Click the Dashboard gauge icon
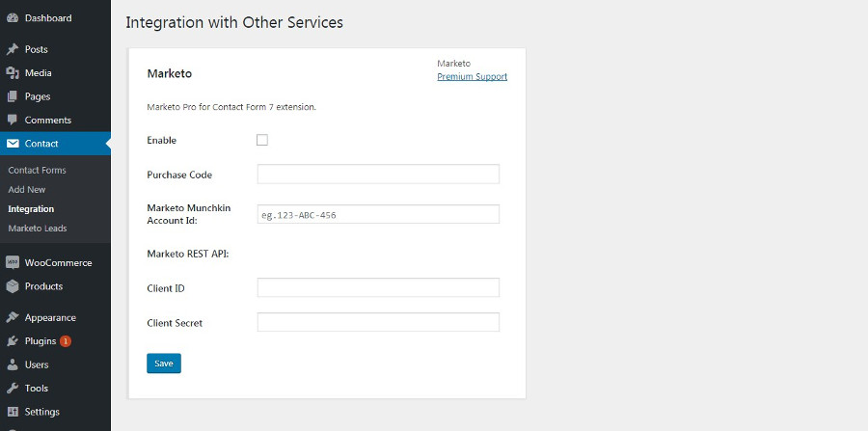Screen dimensions: 868x431 tap(13, 18)
